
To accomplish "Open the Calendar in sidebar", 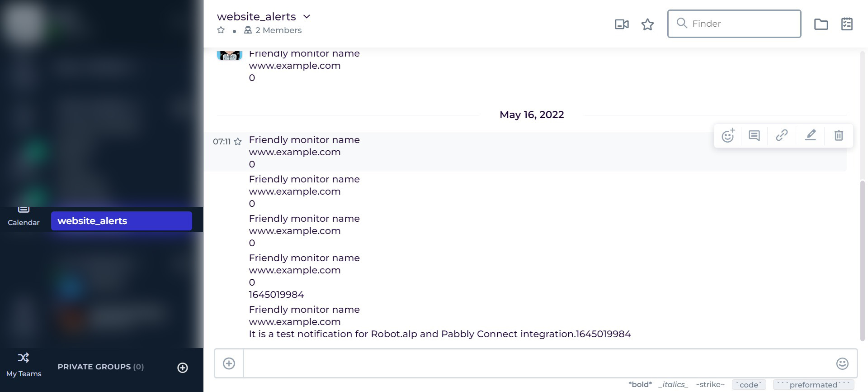I will 24,217.
